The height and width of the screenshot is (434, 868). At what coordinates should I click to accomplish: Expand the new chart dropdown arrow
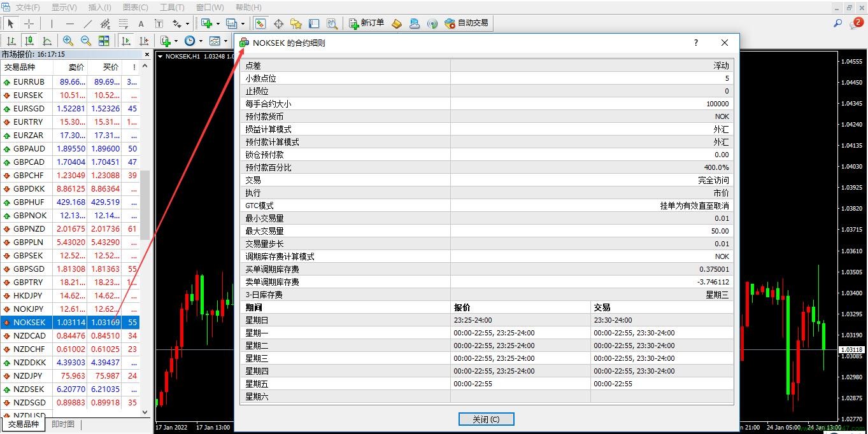(218, 24)
